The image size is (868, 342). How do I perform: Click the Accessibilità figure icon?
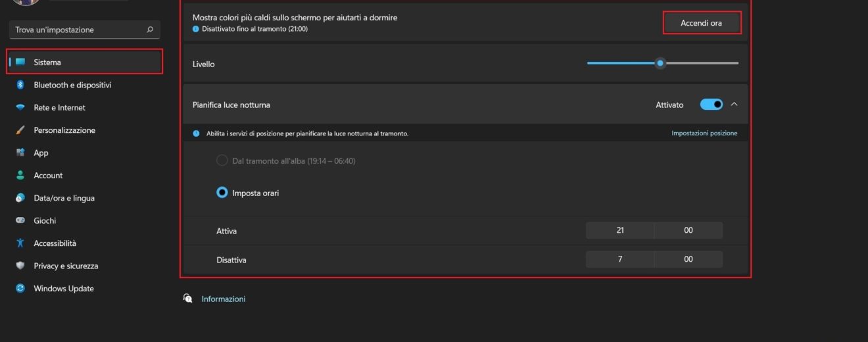(x=20, y=243)
